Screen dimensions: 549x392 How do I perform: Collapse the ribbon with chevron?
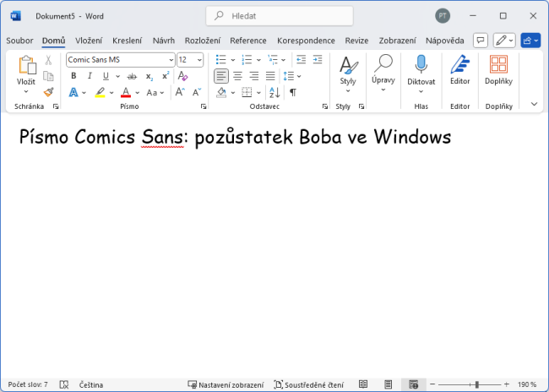click(x=534, y=104)
